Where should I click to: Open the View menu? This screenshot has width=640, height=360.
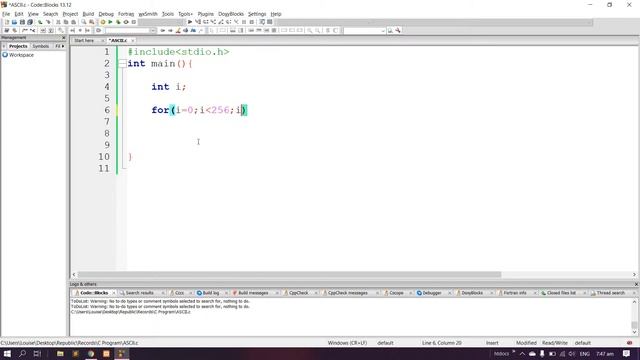point(33,14)
